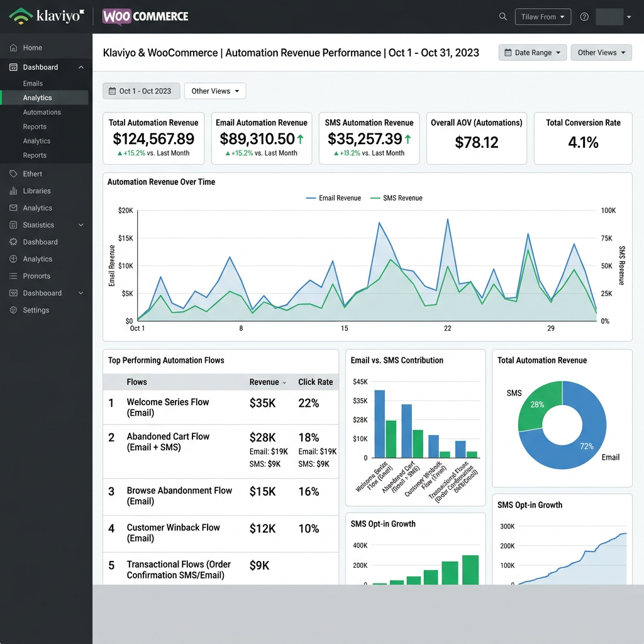644x644 pixels.
Task: Click 16% click rate value
Action: (x=308, y=492)
